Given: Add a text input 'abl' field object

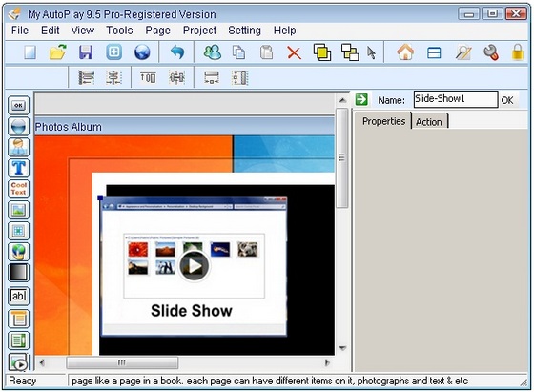Looking at the screenshot, I should coord(19,296).
